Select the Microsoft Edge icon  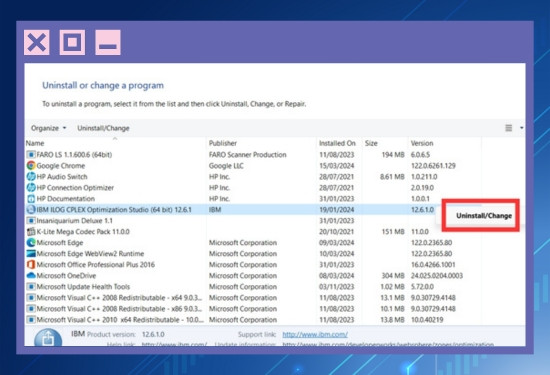(31, 242)
